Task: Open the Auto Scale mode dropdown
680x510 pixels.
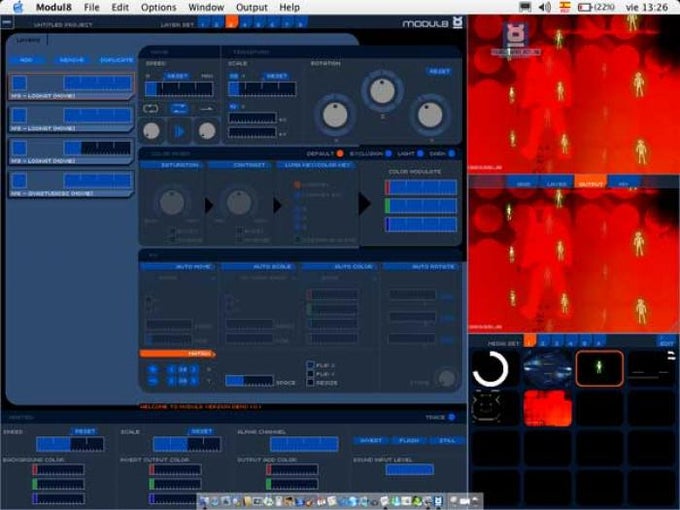Action: 260,278
